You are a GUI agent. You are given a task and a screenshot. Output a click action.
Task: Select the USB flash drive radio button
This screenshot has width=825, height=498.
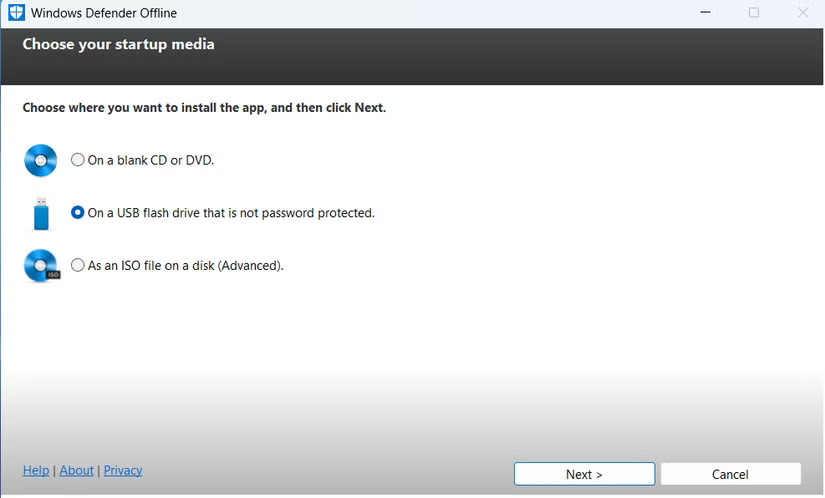tap(78, 213)
